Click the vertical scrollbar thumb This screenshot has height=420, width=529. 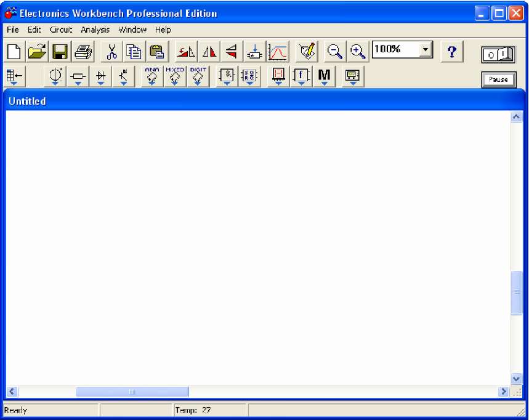click(517, 293)
